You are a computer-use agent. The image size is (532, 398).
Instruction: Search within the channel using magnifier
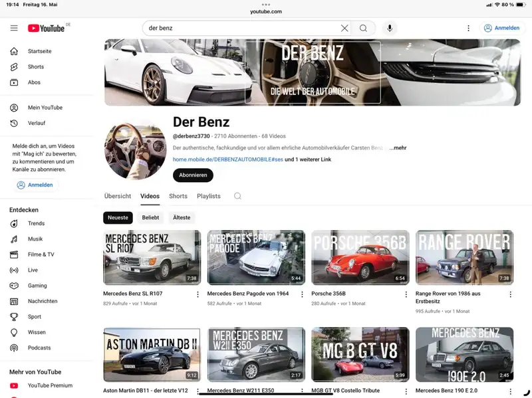[x=237, y=196]
